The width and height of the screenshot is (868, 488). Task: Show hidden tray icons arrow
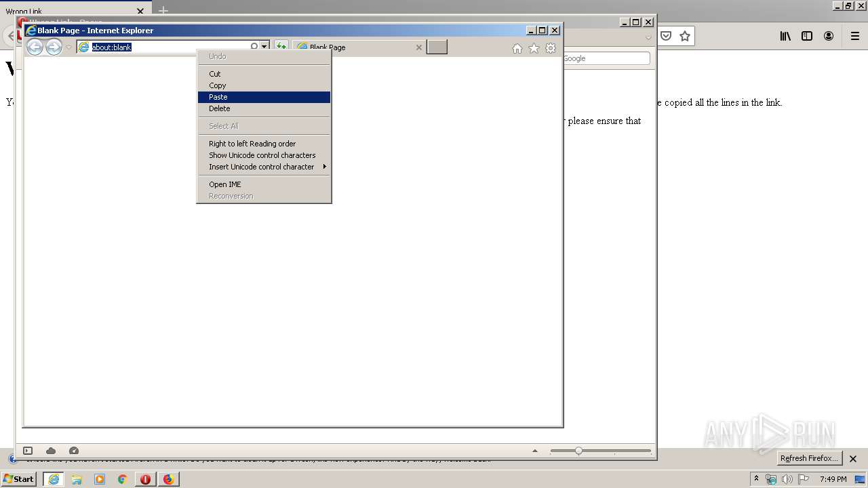coord(757,479)
